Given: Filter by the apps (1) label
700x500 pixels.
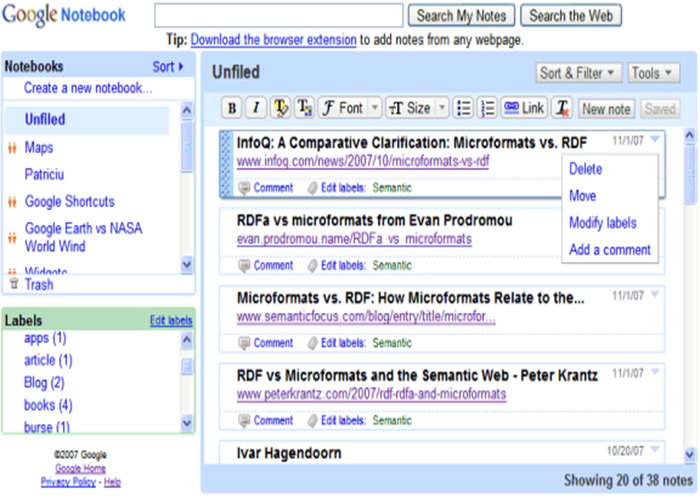Looking at the screenshot, I should 45,338.
